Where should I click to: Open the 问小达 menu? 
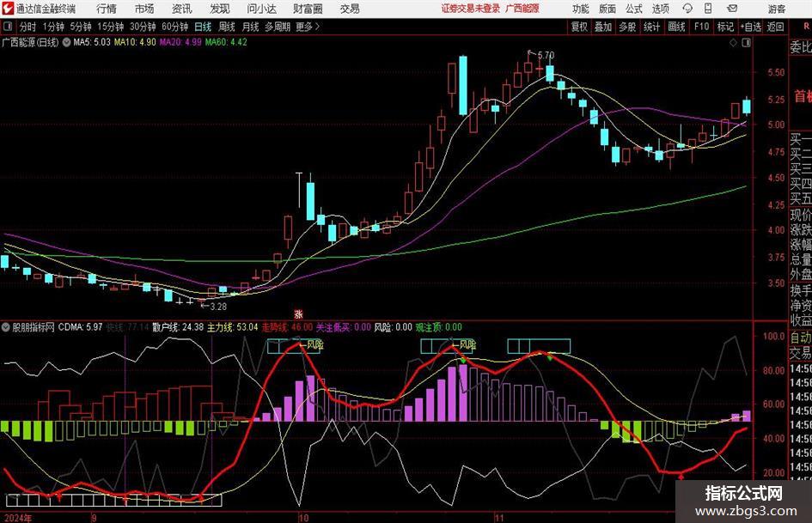261,9
